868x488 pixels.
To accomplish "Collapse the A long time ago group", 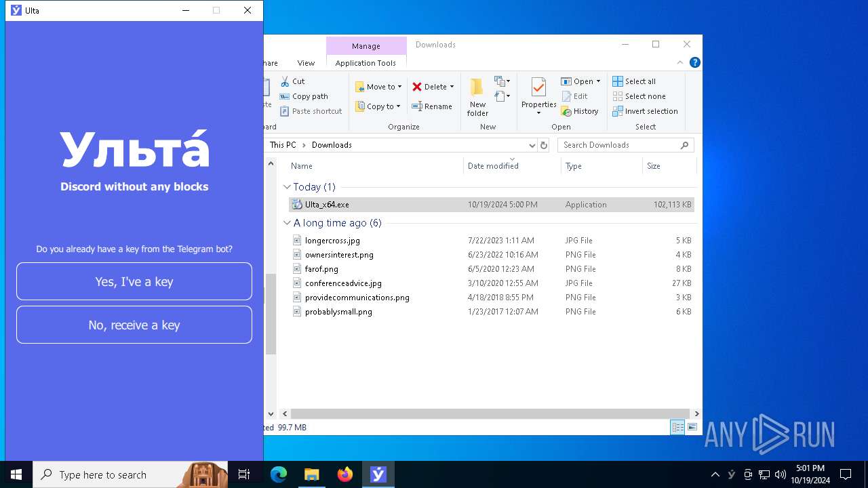I will [x=287, y=223].
